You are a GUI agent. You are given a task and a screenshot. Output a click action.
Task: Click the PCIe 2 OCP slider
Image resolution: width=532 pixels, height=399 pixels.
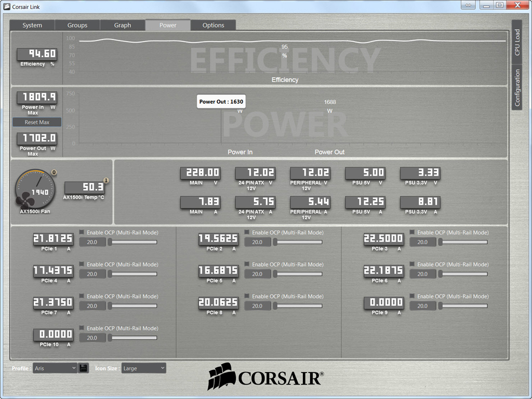[298, 242]
